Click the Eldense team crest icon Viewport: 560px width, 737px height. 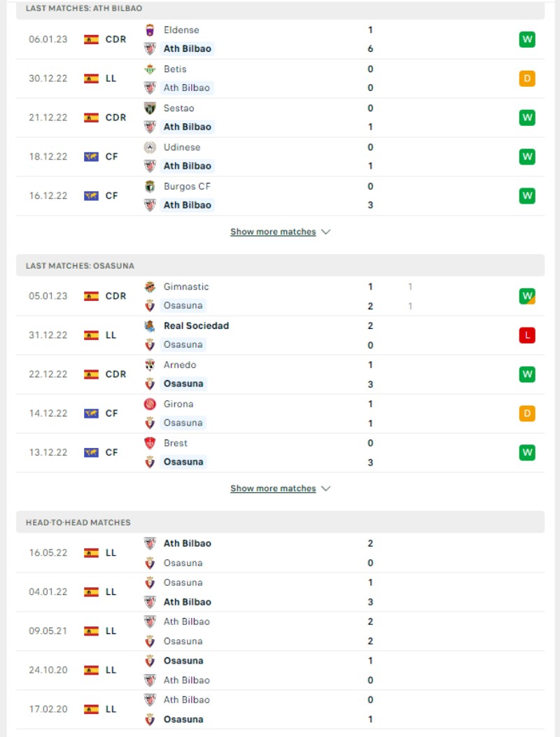coord(150,30)
